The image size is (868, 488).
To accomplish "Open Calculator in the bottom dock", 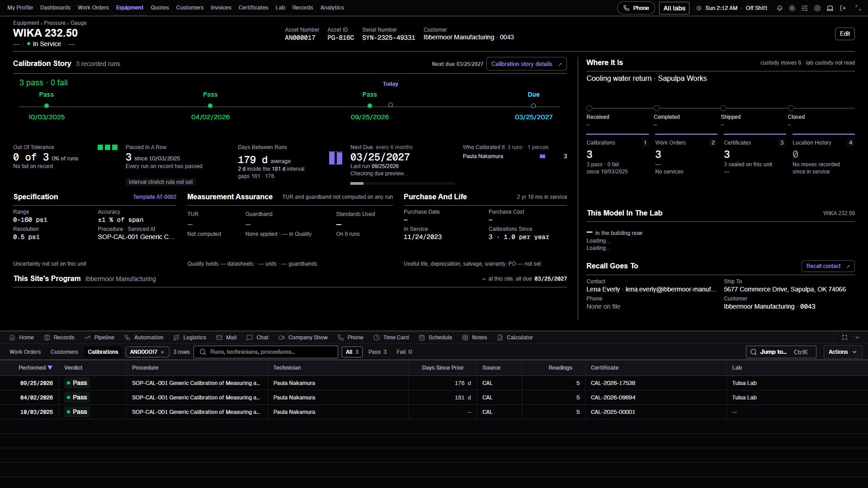I will pyautogui.click(x=515, y=338).
